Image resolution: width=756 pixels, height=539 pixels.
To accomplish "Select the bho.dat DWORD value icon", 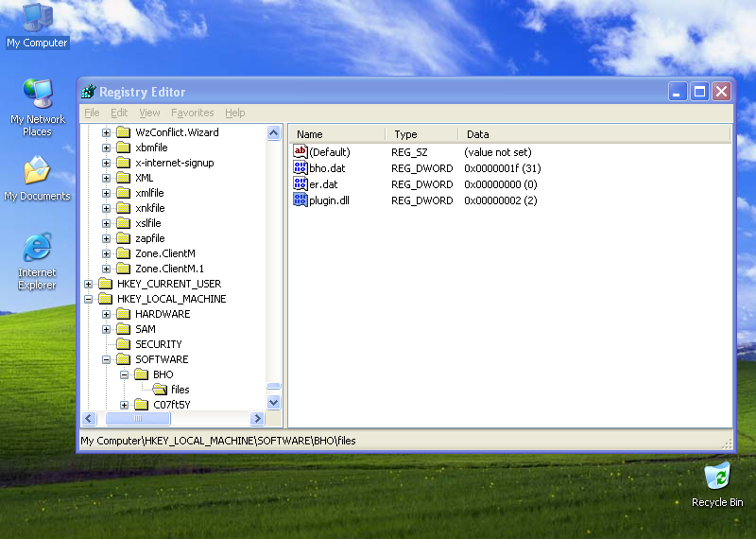I will [x=300, y=168].
